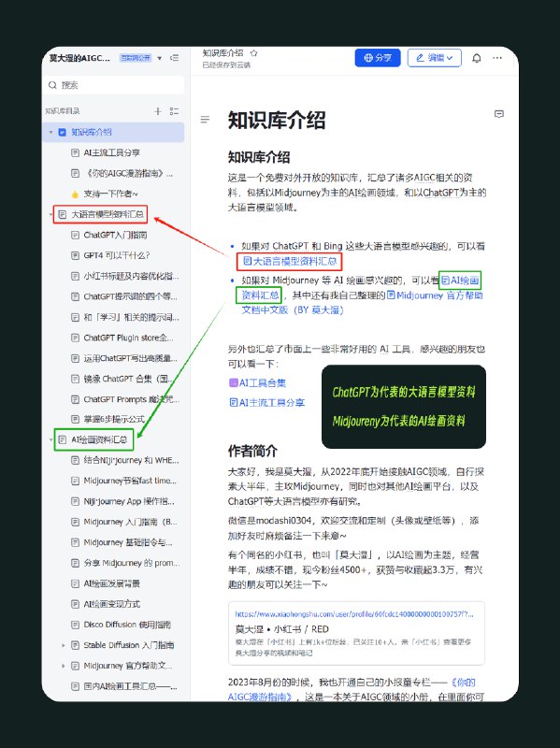Add a new document with the plus icon
560x748 pixels.
coord(158,111)
